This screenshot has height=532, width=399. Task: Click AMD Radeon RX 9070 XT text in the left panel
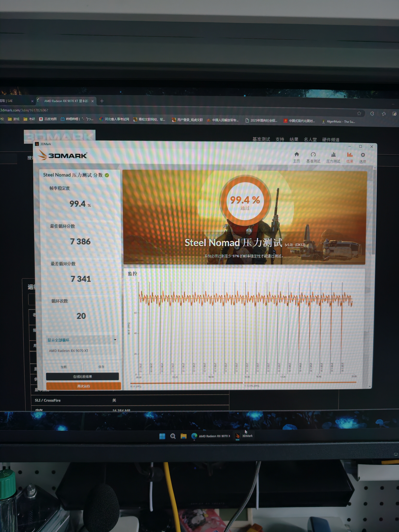point(69,351)
